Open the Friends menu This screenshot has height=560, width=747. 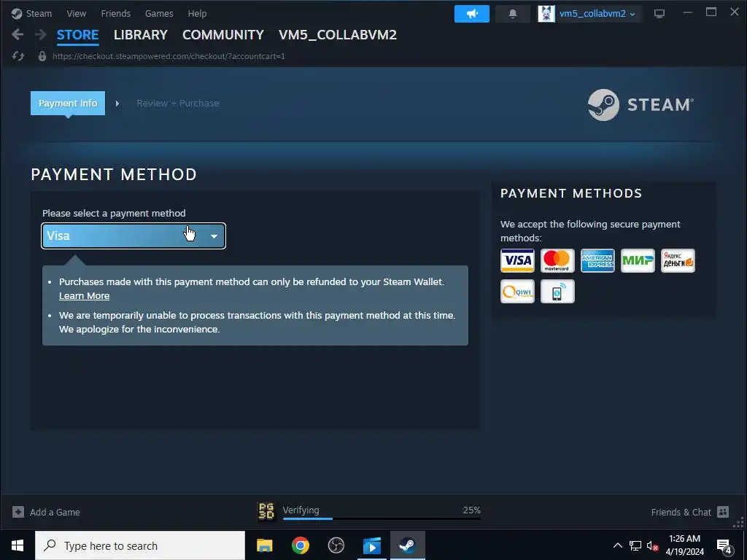pyautogui.click(x=116, y=13)
